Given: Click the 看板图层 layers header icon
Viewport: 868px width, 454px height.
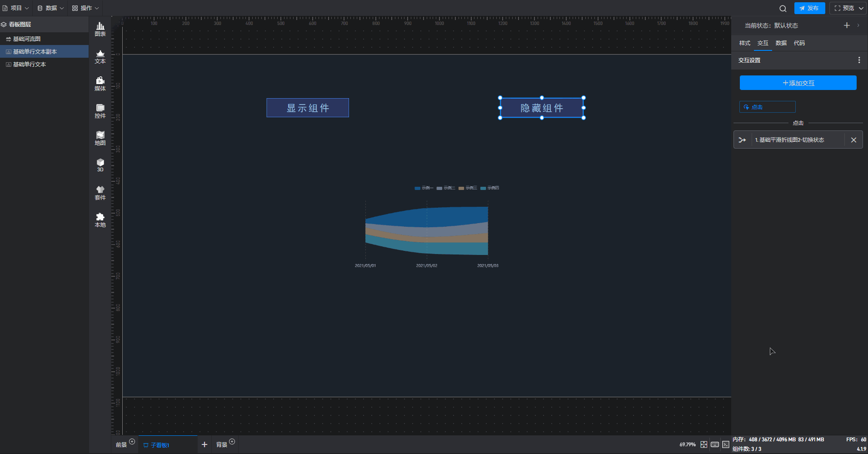Looking at the screenshot, I should click(4, 25).
